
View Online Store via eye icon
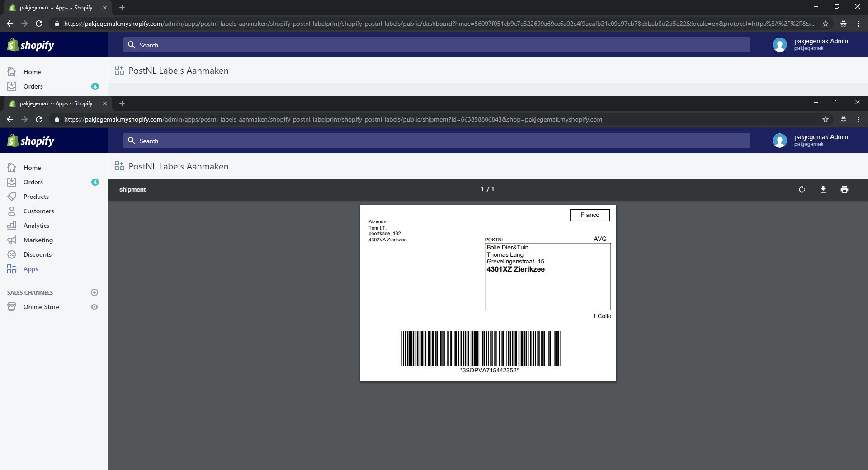point(94,307)
